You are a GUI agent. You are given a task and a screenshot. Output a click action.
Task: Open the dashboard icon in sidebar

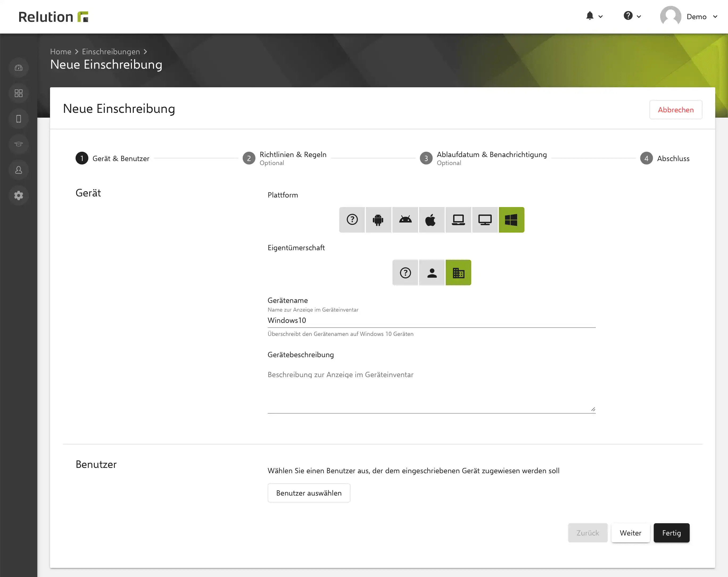point(19,68)
